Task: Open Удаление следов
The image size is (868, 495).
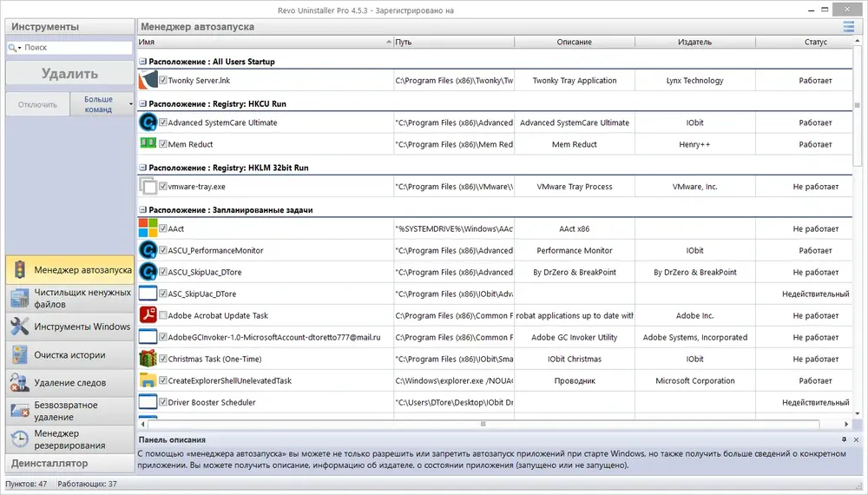Action: tap(69, 383)
